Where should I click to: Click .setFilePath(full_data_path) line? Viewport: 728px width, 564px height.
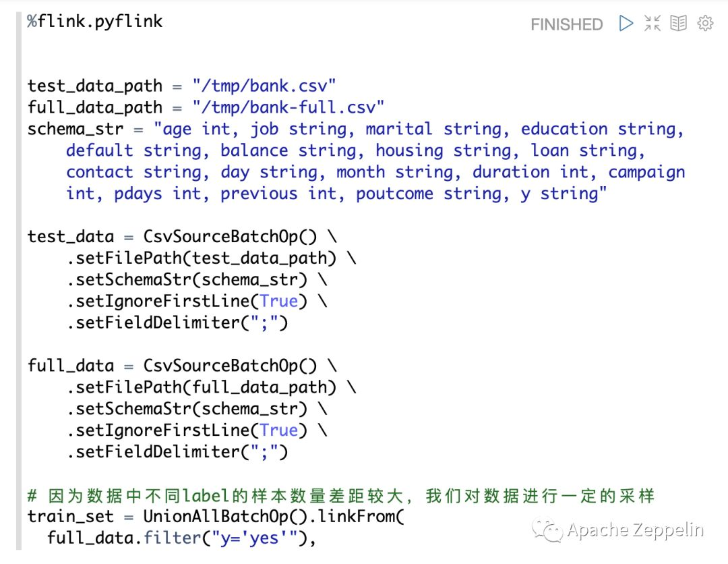(x=211, y=387)
